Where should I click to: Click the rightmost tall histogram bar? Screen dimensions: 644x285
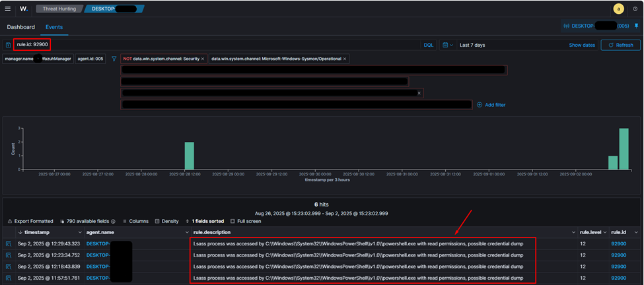click(624, 148)
